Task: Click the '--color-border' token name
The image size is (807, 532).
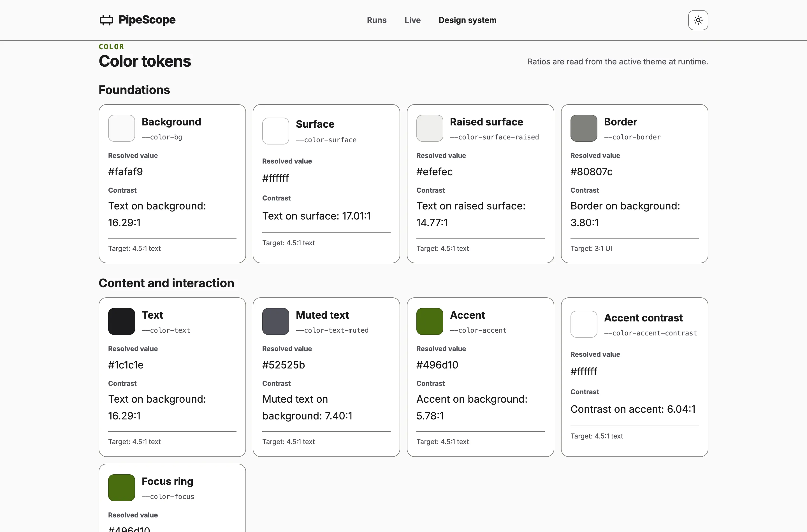Action: click(632, 137)
